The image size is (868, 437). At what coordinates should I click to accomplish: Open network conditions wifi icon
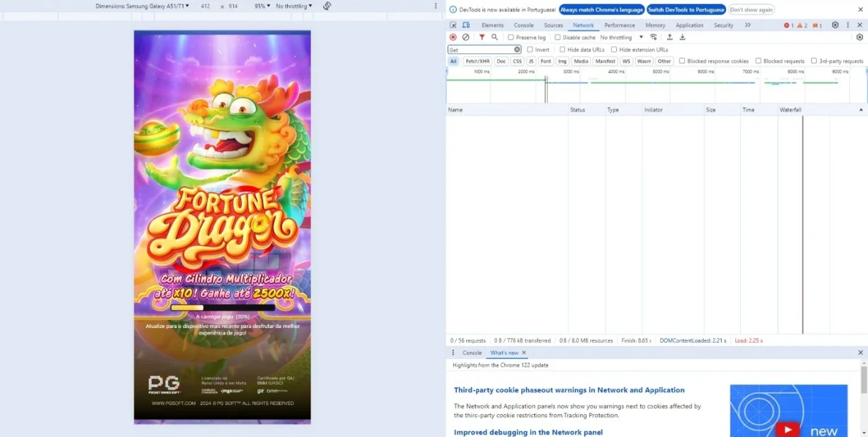(x=653, y=37)
